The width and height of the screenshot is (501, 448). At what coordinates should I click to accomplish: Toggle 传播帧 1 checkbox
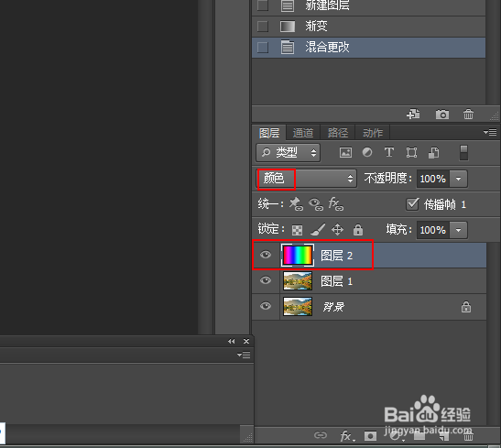(x=412, y=204)
